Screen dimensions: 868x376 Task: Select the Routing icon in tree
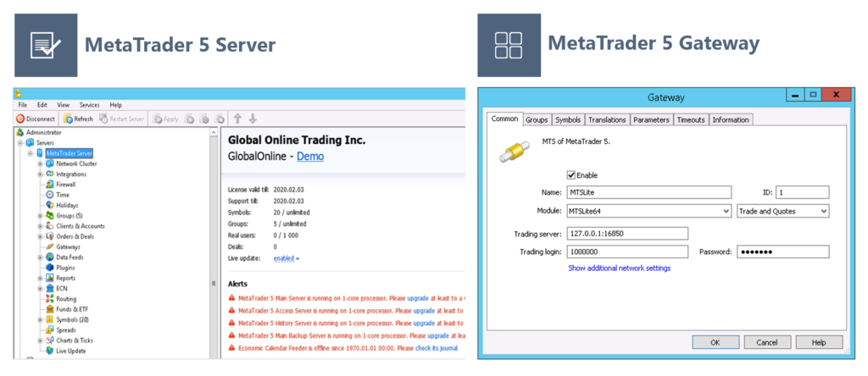click(50, 299)
